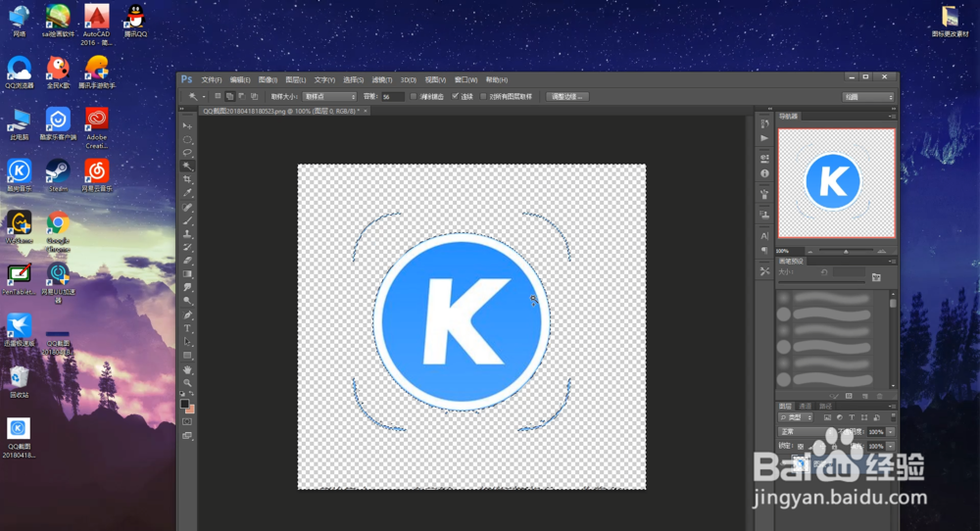Open the Clone Source panel icon
Viewport: 980px width, 531px height.
point(764,215)
